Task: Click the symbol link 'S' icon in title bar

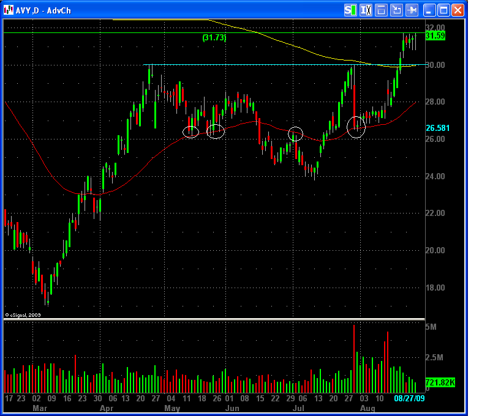Action: (x=350, y=10)
